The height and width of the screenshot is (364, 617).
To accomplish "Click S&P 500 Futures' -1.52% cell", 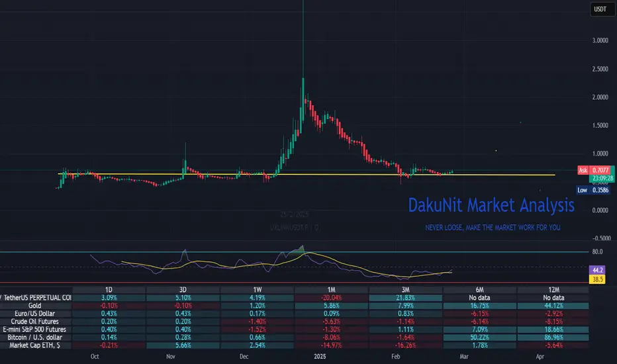I will point(258,330).
